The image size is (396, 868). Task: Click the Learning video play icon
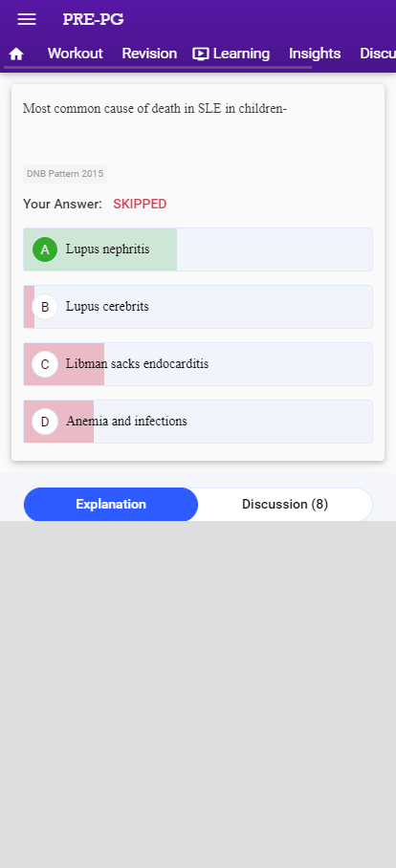pos(201,54)
